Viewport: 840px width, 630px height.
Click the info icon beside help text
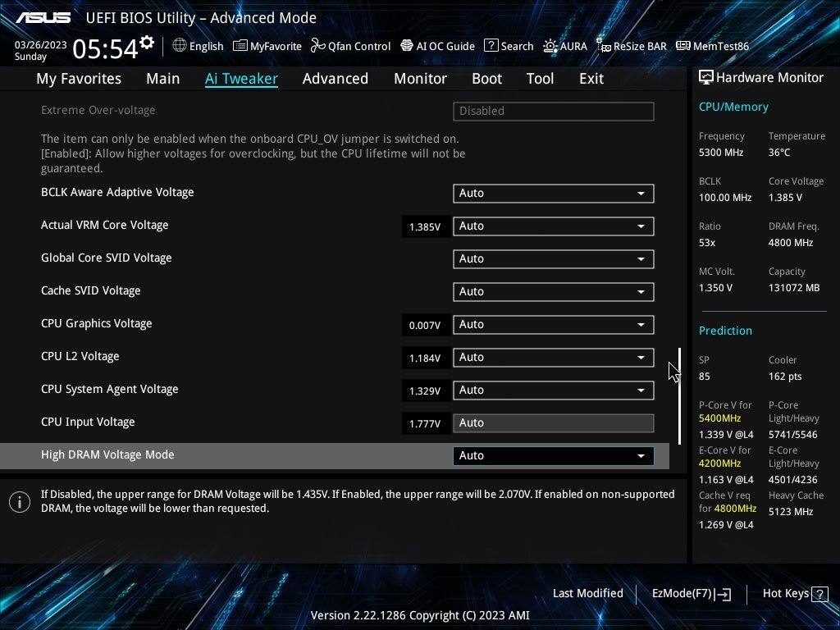tap(20, 502)
